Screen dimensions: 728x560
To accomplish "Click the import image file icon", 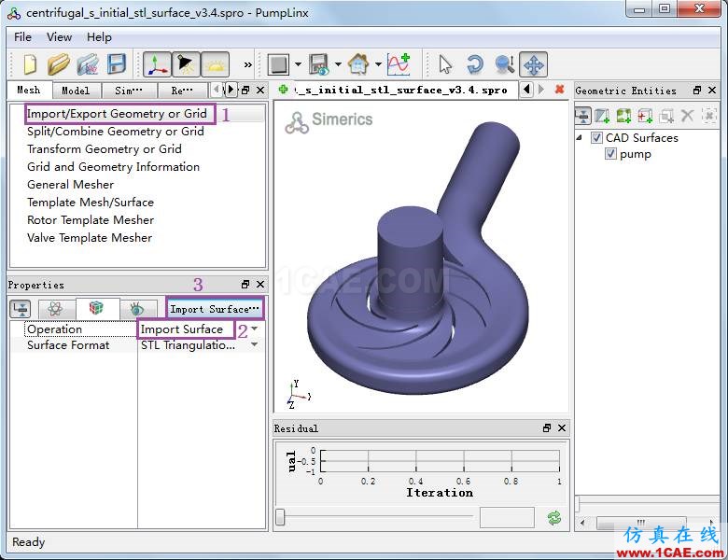I will 88,64.
